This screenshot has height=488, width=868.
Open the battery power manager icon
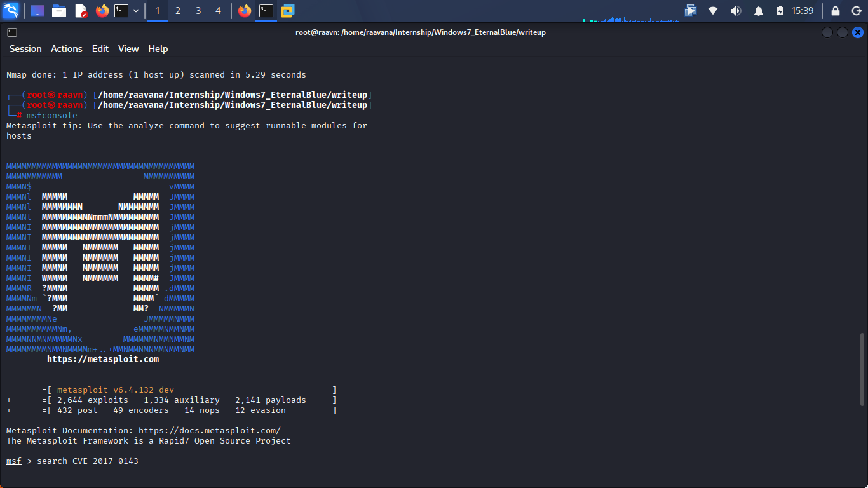780,11
